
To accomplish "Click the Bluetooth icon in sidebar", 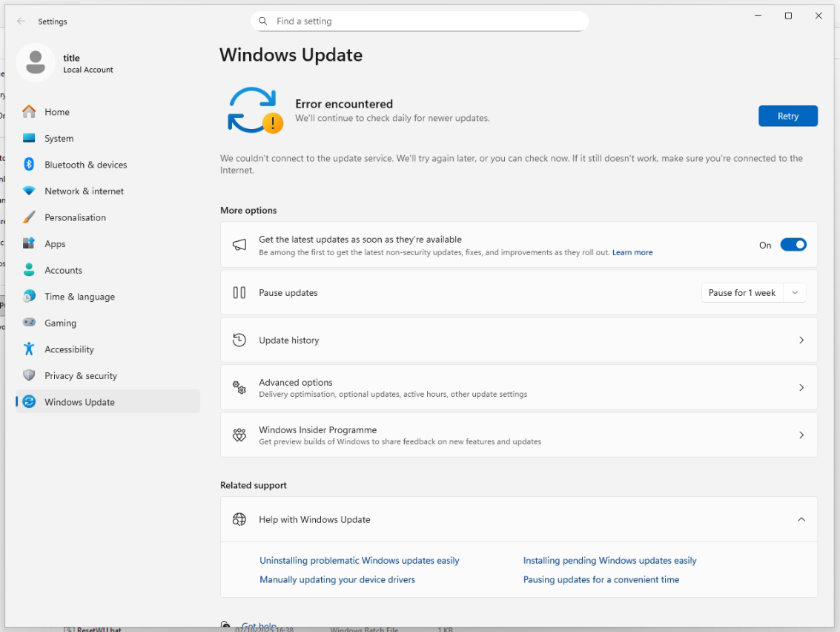I will point(29,164).
